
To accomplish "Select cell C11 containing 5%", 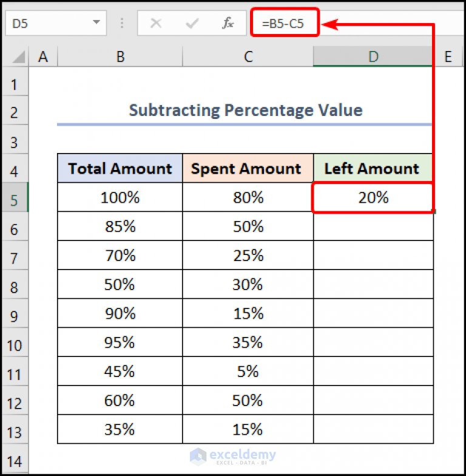I will coord(248,372).
